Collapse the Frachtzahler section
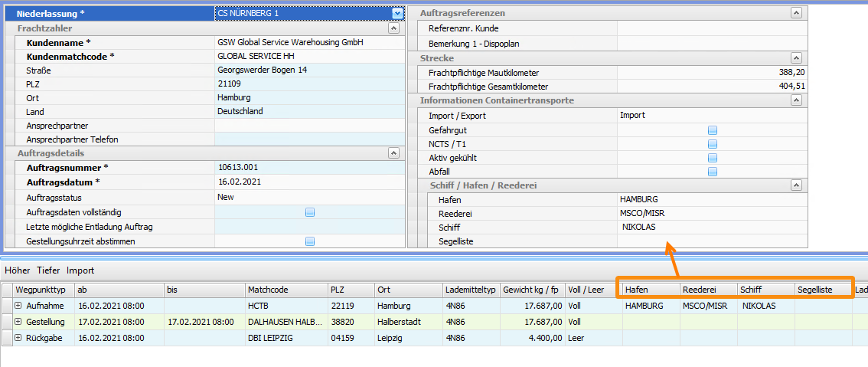The height and width of the screenshot is (367, 868). pos(393,28)
